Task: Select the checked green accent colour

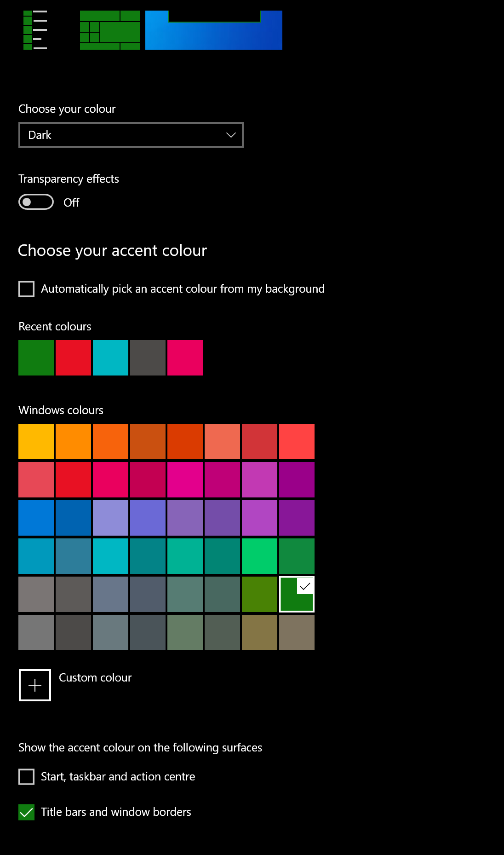Action: click(297, 595)
